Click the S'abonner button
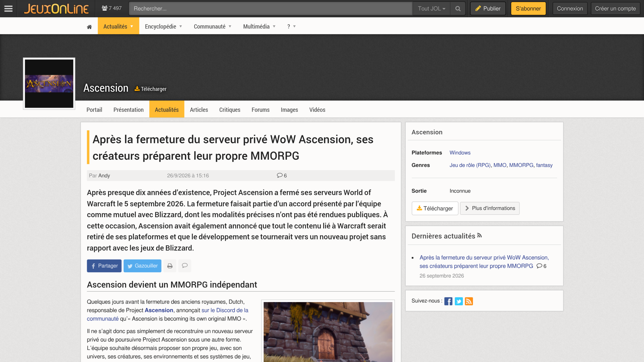The width and height of the screenshot is (644, 362). [528, 9]
